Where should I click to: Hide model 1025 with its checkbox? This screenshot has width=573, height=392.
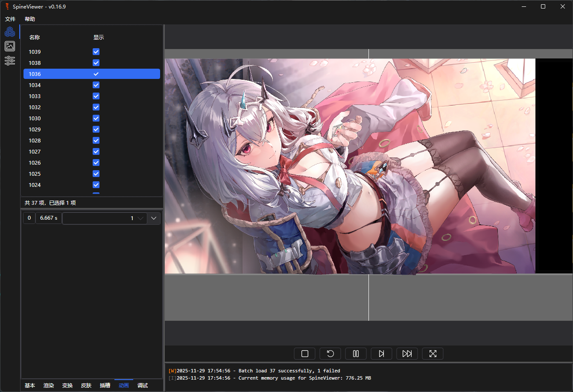pos(96,174)
